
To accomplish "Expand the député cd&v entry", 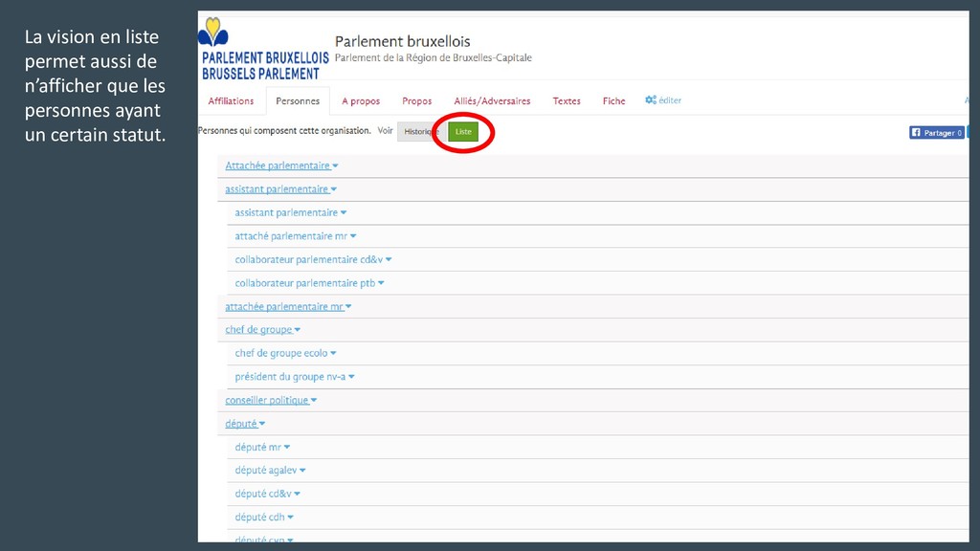I will (268, 494).
